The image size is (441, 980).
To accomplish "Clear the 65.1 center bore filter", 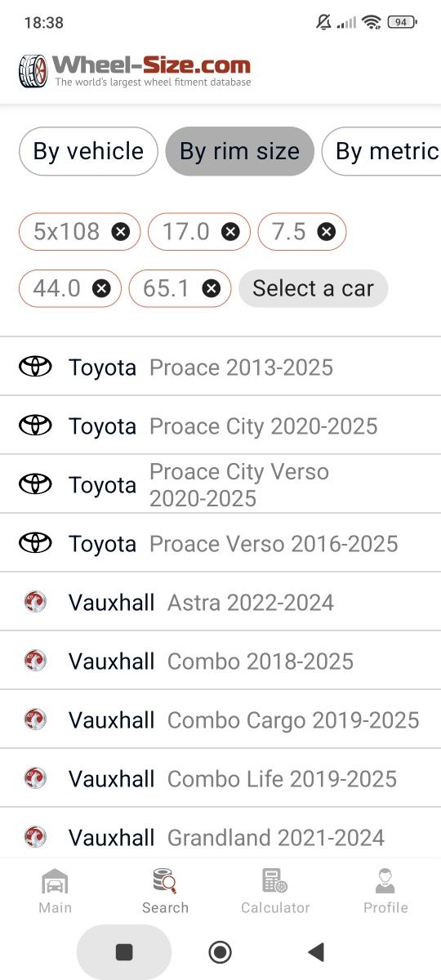I will tap(212, 288).
